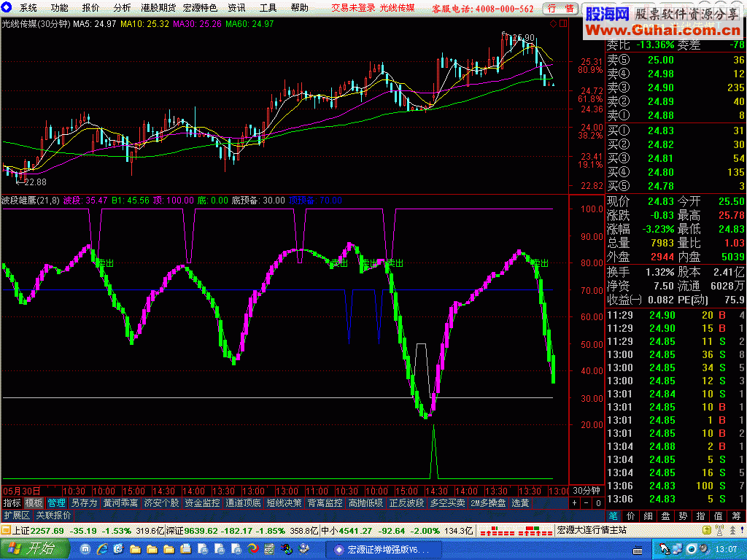This screenshot has height=560, width=747.
Task: Open the 资讯 menu
Action: (x=236, y=8)
